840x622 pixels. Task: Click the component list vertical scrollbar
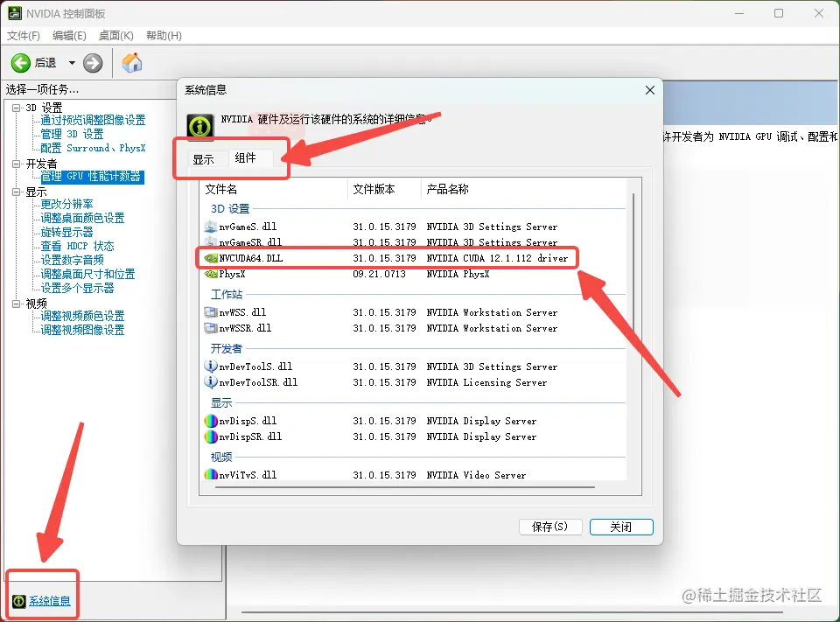633,262
